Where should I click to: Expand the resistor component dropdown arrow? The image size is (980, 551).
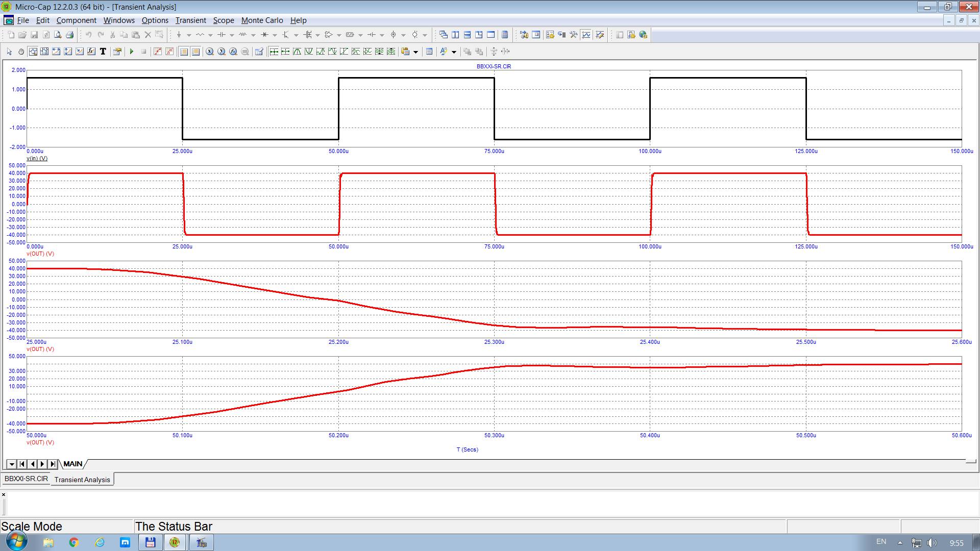[210, 35]
